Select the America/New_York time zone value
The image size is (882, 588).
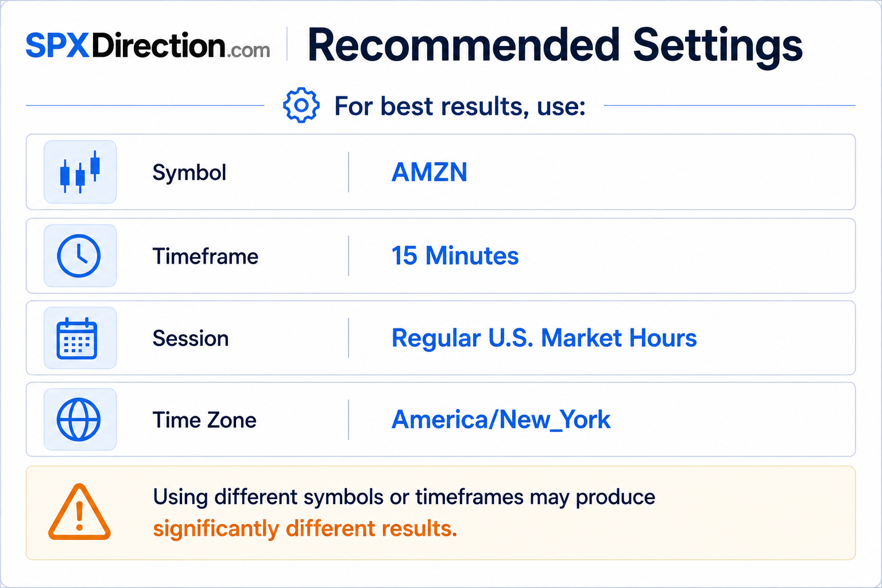click(501, 420)
